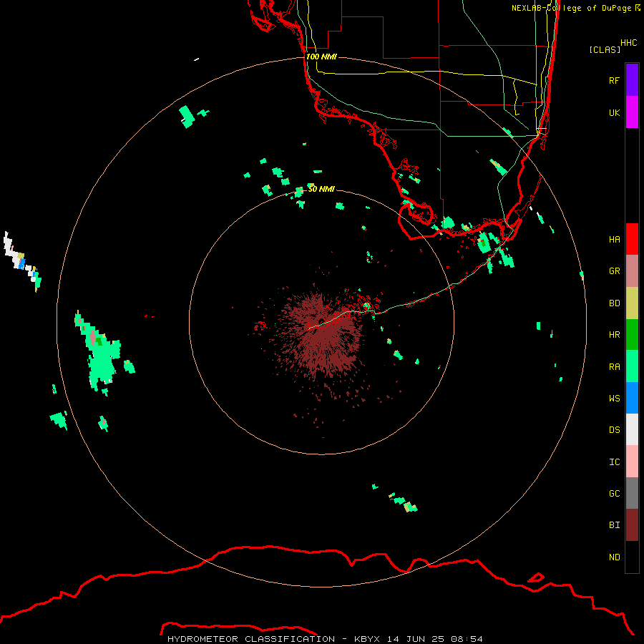Viewport: 644px width, 644px height.
Task: Click the [CLAS] legend header
Action: pyautogui.click(x=605, y=49)
